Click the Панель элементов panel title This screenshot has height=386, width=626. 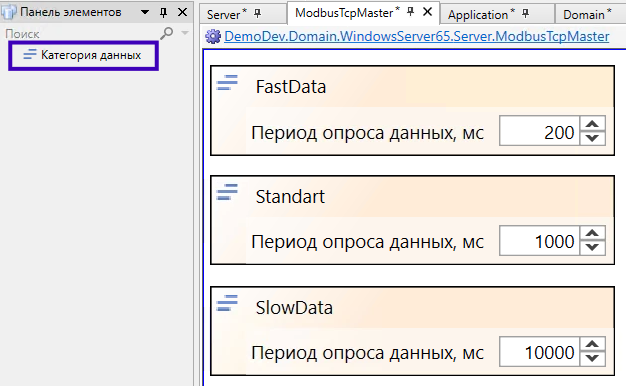point(71,12)
